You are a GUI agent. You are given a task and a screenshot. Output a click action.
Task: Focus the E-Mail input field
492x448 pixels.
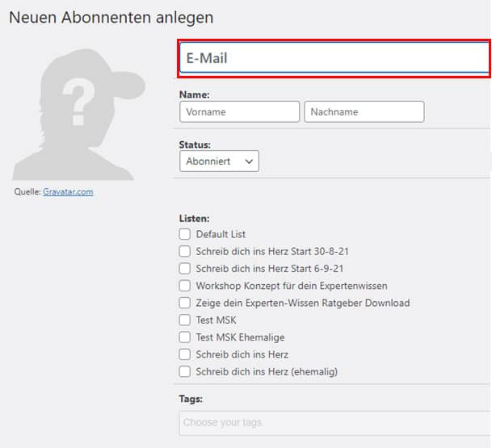[334, 59]
